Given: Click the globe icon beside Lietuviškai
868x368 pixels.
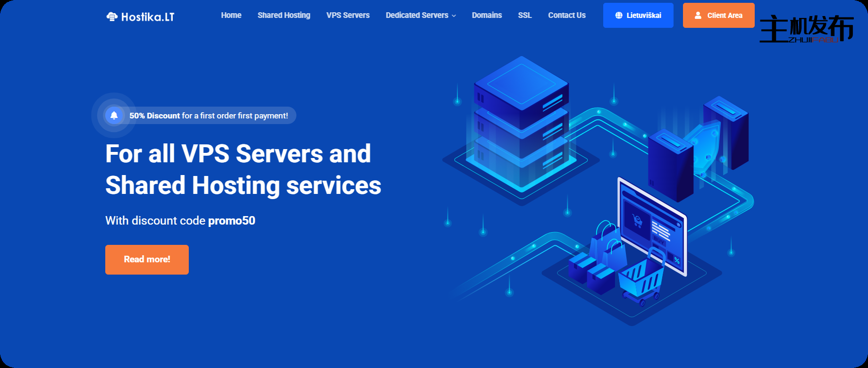Looking at the screenshot, I should click(x=619, y=16).
